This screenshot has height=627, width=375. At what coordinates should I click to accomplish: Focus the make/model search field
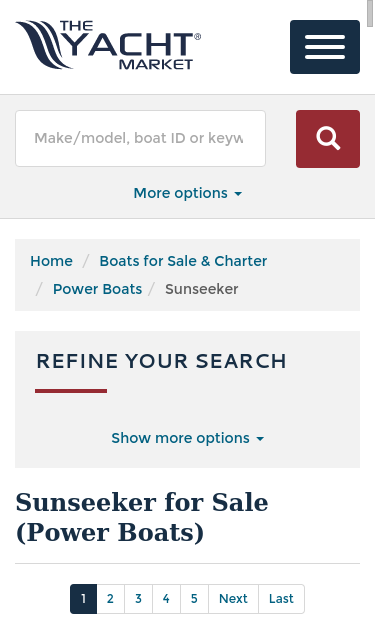click(140, 138)
